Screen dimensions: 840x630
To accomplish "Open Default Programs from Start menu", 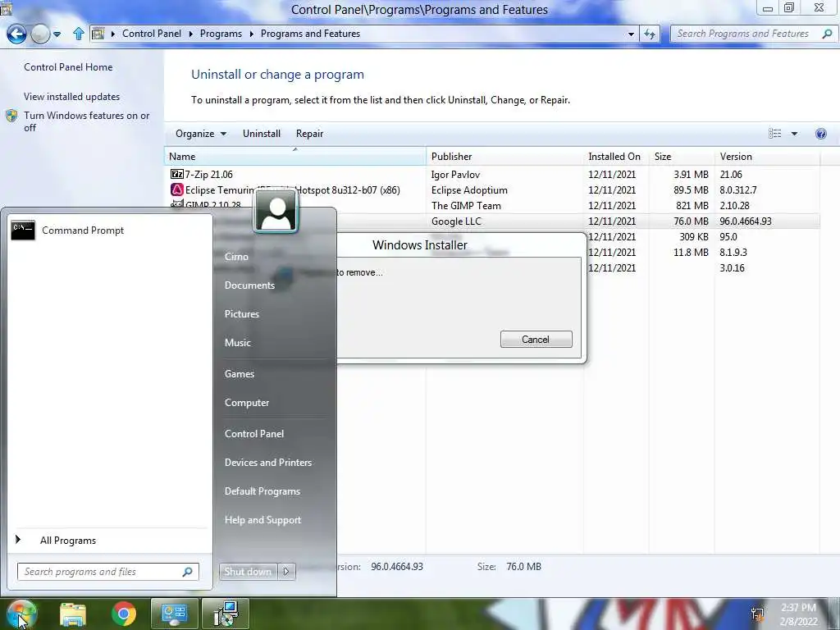I will pyautogui.click(x=262, y=491).
